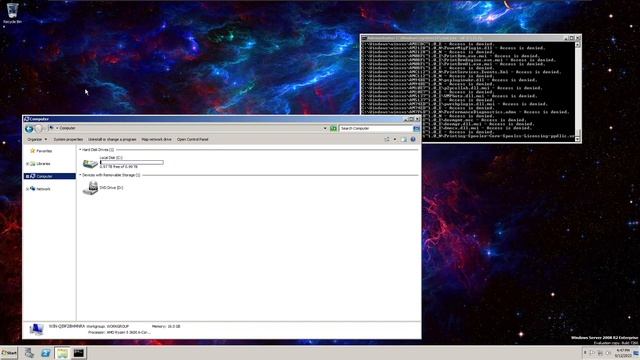Click command prompt scrollbar up arrow
This screenshot has height=360, width=640.
click(578, 45)
